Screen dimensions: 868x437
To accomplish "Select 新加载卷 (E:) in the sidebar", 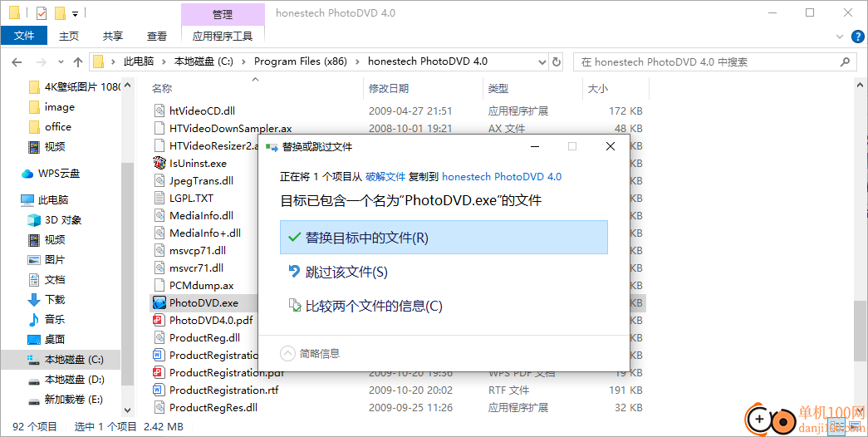I will pyautogui.click(x=74, y=400).
